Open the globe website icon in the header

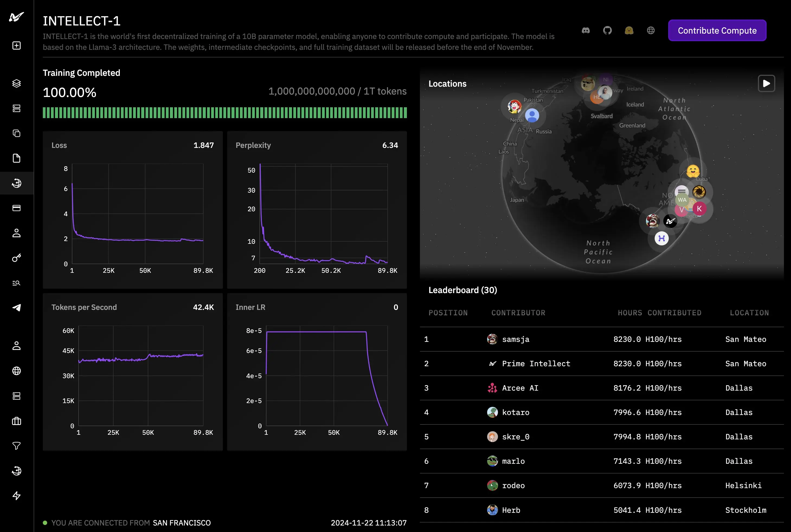pyautogui.click(x=651, y=31)
